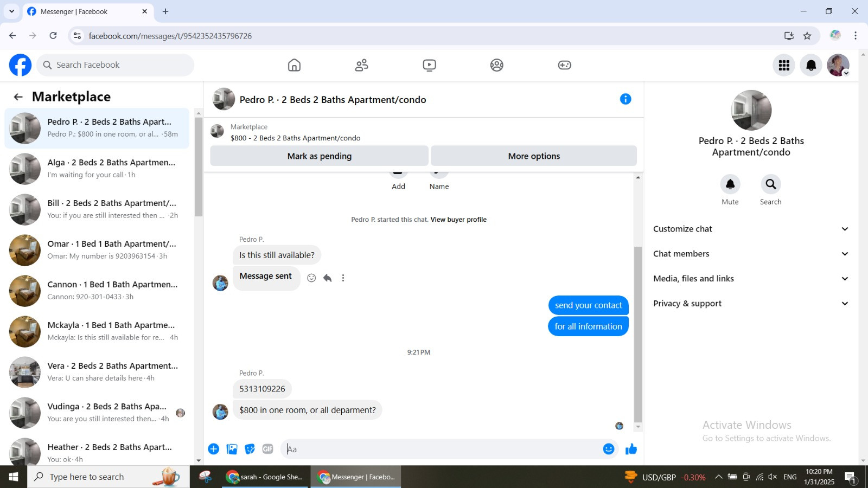Open Vudinga conversation in list
The width and height of the screenshot is (868, 488).
point(97,413)
